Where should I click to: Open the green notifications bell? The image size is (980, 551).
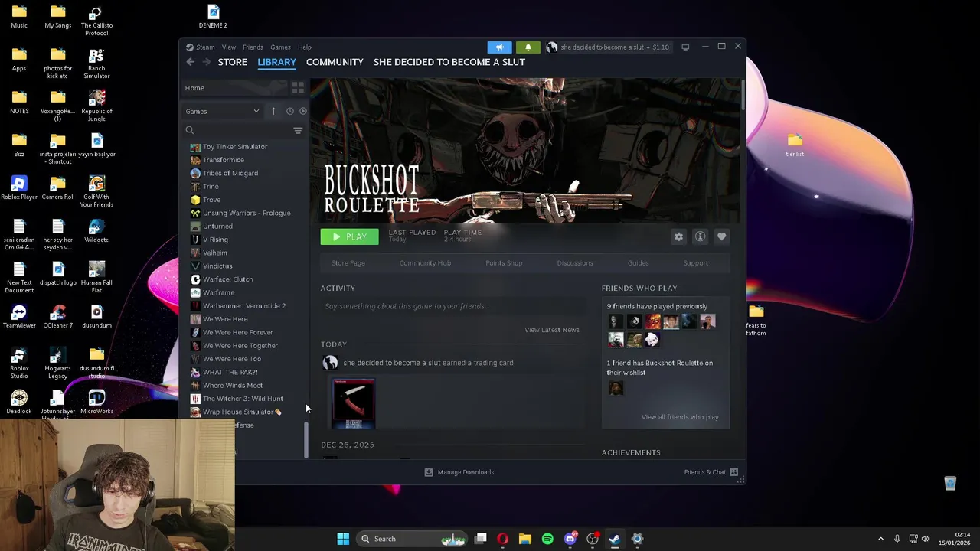[528, 47]
